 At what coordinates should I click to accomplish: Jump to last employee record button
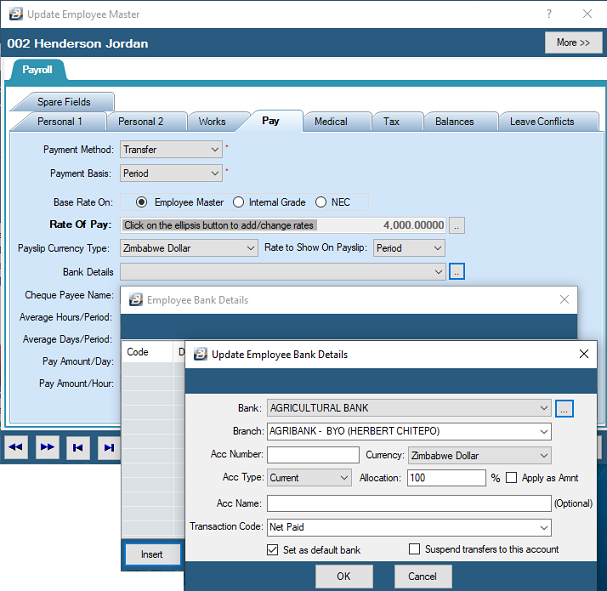coord(109,447)
